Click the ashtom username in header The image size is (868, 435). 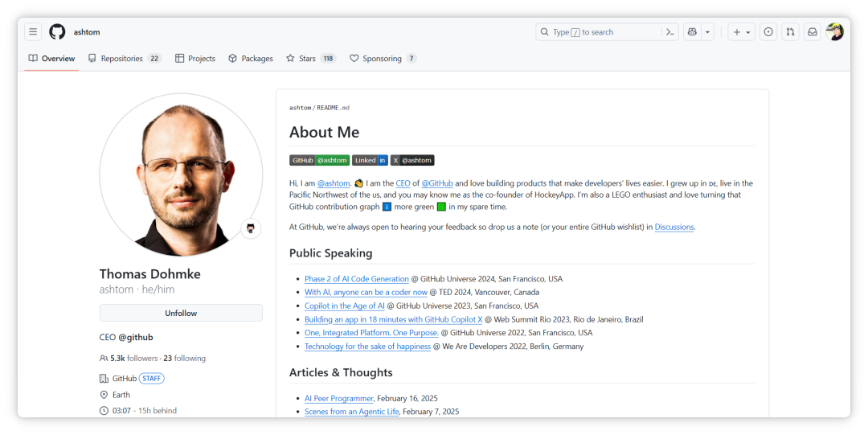[x=87, y=32]
